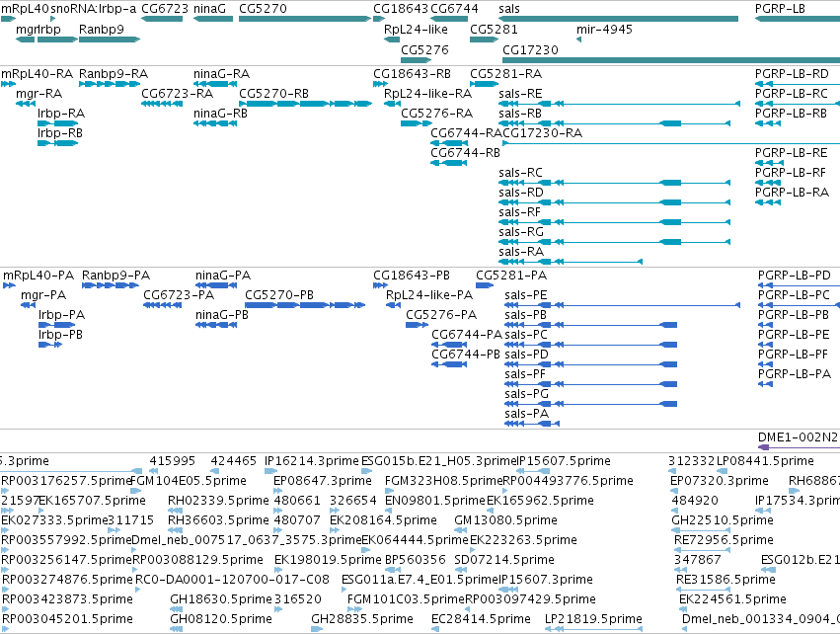Click the long CG5270 gene bar in top track

point(305,19)
